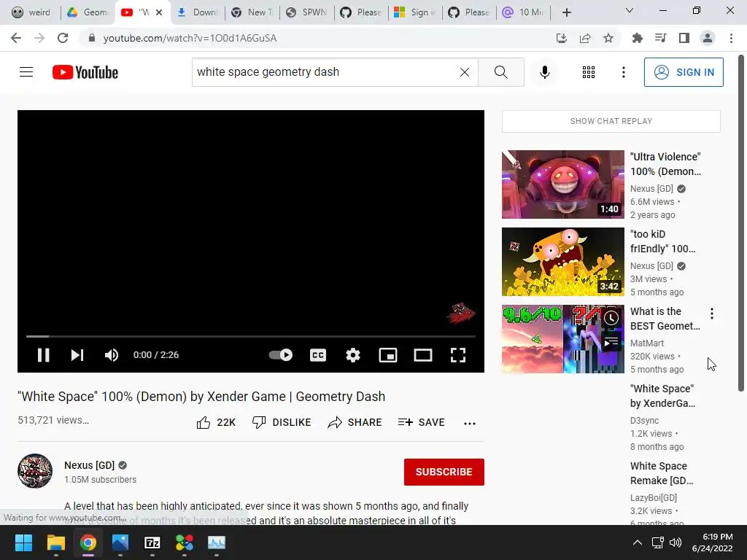
Task: Switch to the Geom Drive tab
Action: point(88,12)
